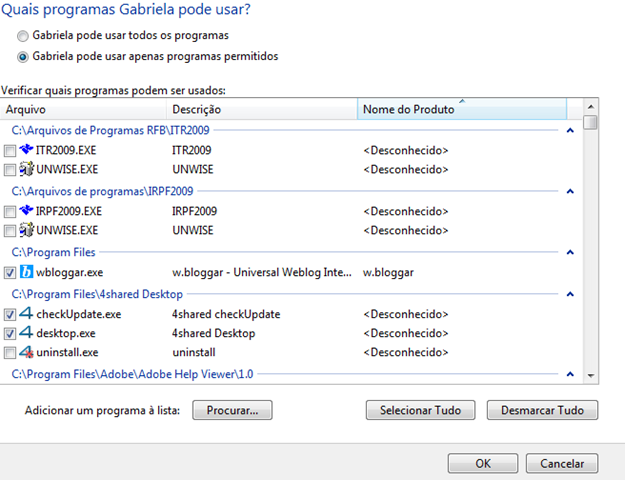The width and height of the screenshot is (625, 480).
Task: Click the C:\Program Files\Adobe\Adobe Help Viewer\1.0 header
Action: (132, 374)
